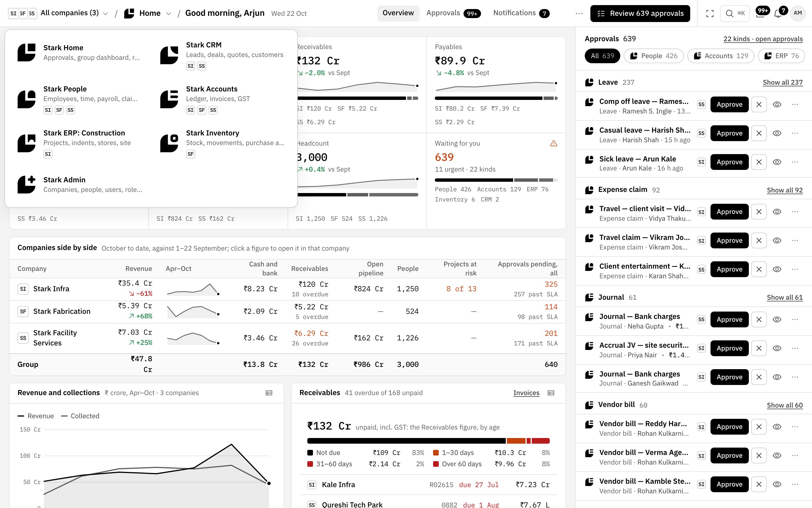812x508 pixels.
Task: Enter fullscreen using the expand icon
Action: tap(710, 14)
